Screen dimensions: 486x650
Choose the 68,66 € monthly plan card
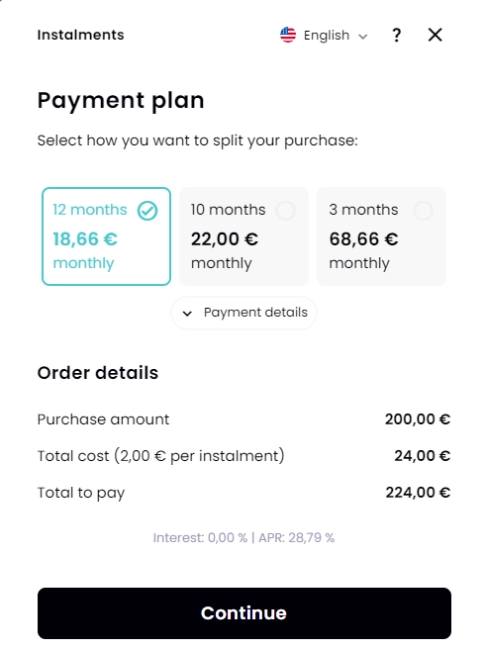382,236
